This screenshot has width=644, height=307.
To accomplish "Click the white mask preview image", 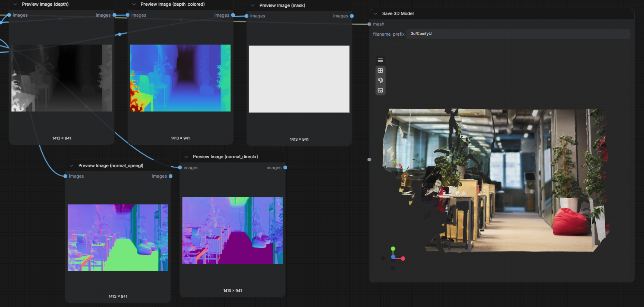I will click(299, 79).
